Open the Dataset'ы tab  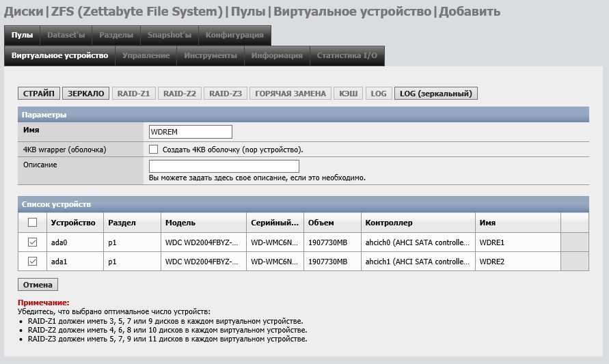66,35
